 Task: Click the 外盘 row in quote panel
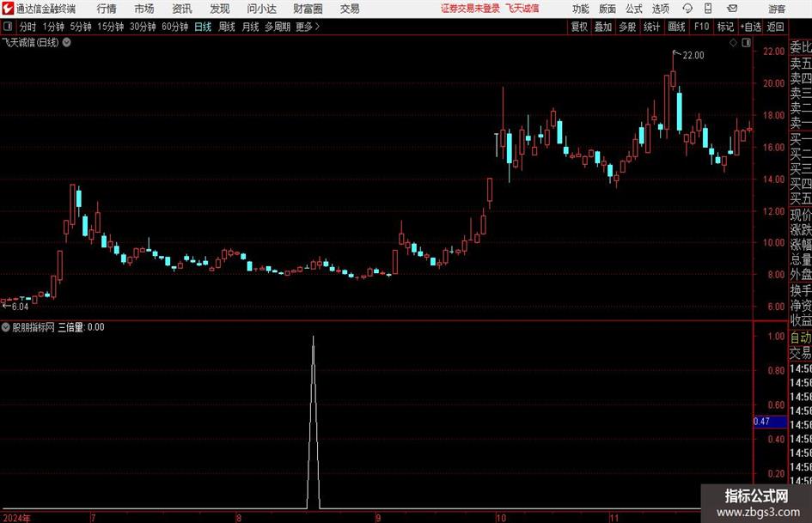pyautogui.click(x=801, y=275)
